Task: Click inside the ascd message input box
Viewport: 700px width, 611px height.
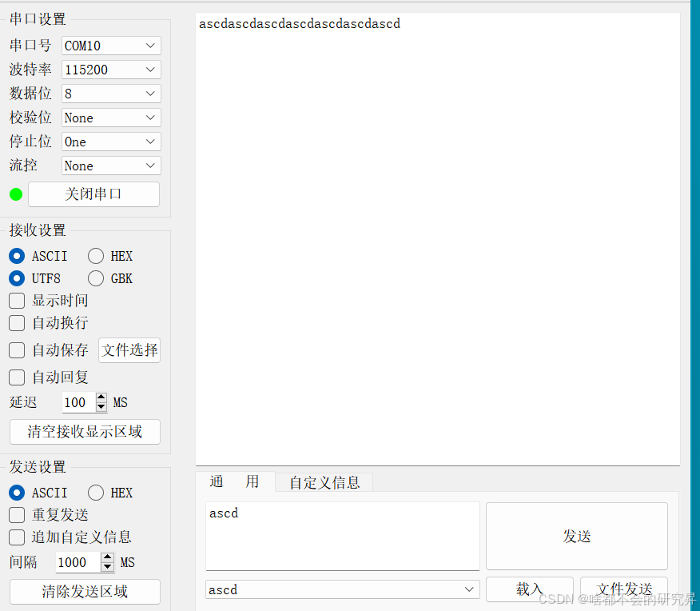Action: 342,536
